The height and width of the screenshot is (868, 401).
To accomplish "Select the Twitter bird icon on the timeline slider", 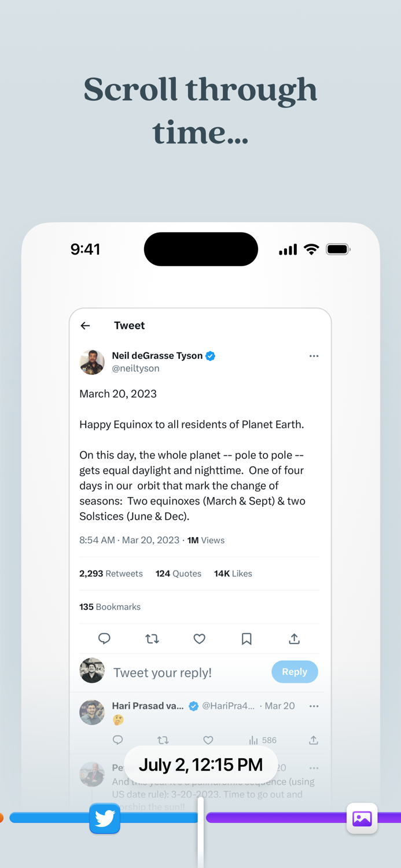I will pos(105,819).
